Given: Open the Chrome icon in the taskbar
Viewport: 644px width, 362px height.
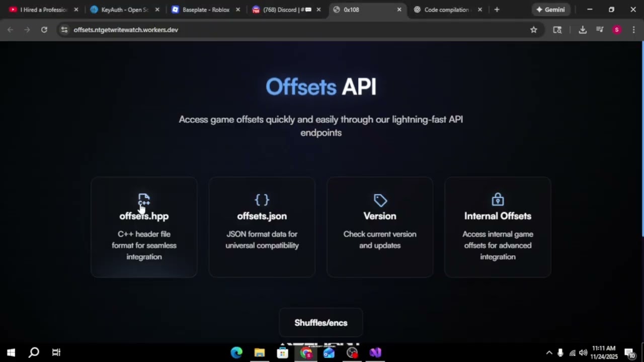Looking at the screenshot, I should [306, 352].
